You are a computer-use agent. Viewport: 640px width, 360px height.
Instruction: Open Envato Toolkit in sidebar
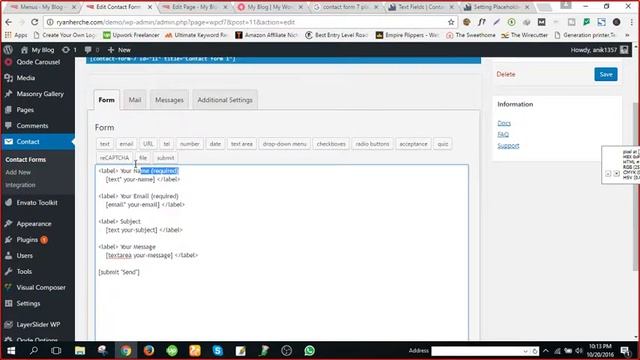(38, 202)
